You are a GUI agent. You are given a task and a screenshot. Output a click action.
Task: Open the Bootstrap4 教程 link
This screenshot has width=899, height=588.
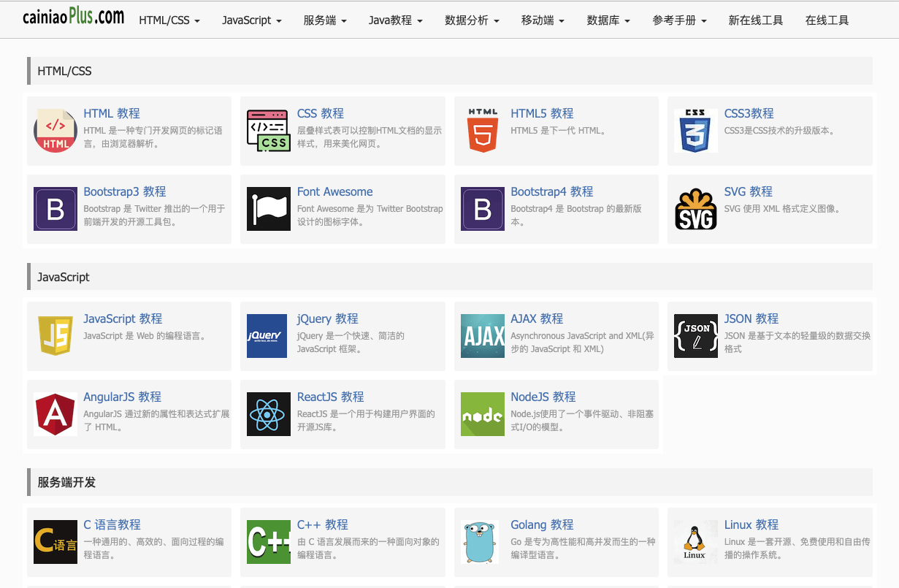coord(552,191)
